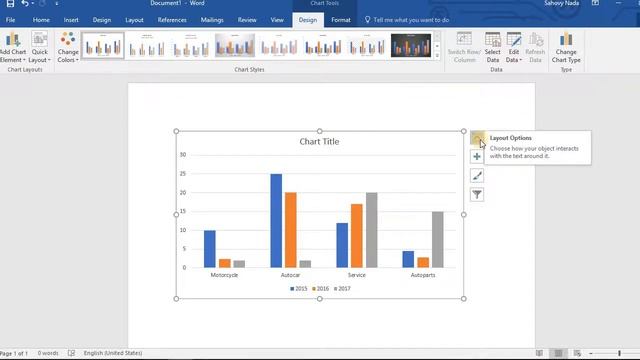Open the Chart Filters funnel button
Screen dimensions: 640x360
click(x=477, y=195)
